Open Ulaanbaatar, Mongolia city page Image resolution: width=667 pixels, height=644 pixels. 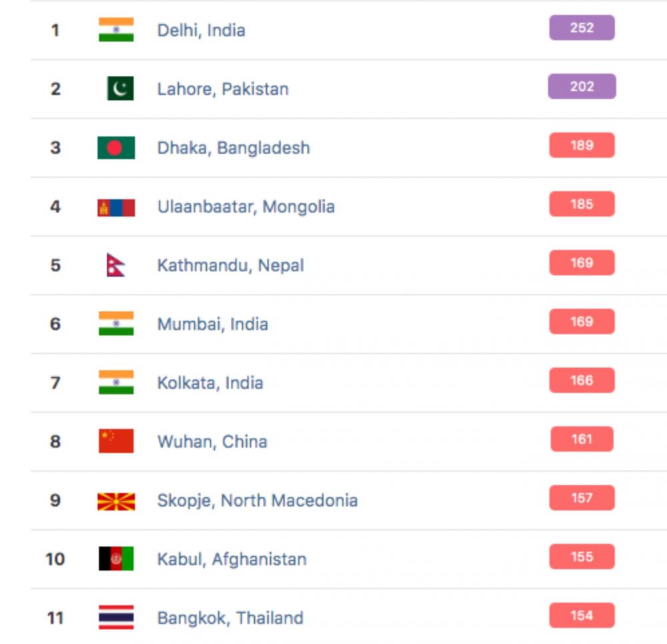coord(246,207)
